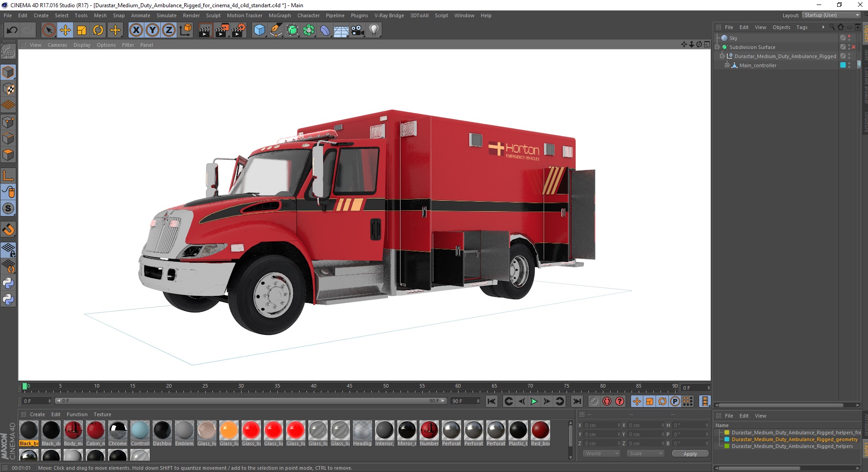
Task: Click the Apply button
Action: (x=690, y=453)
